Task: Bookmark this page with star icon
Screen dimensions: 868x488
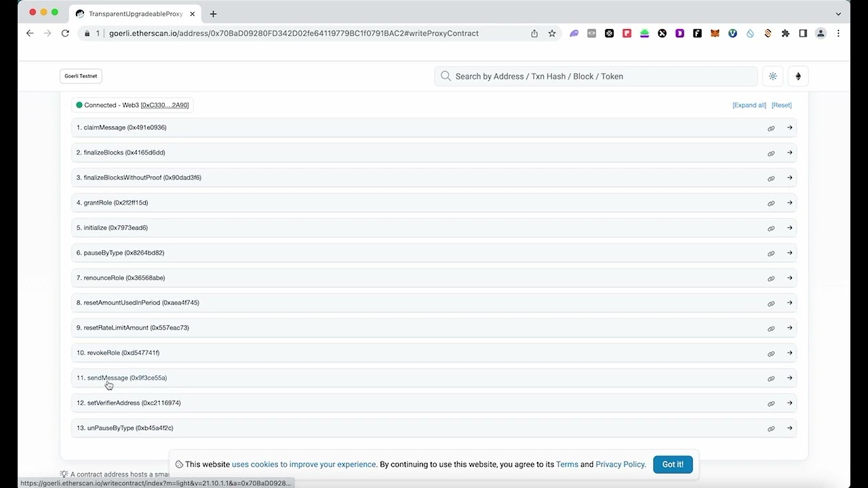Action: (x=552, y=33)
